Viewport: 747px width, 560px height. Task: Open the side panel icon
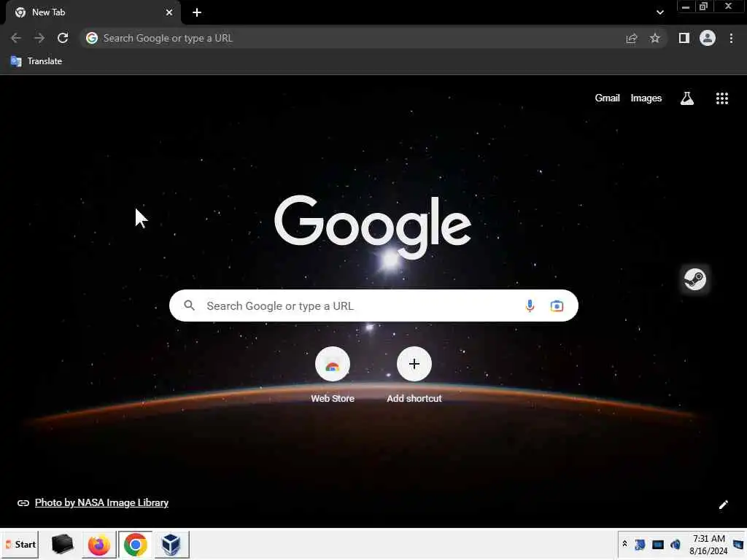tap(684, 38)
